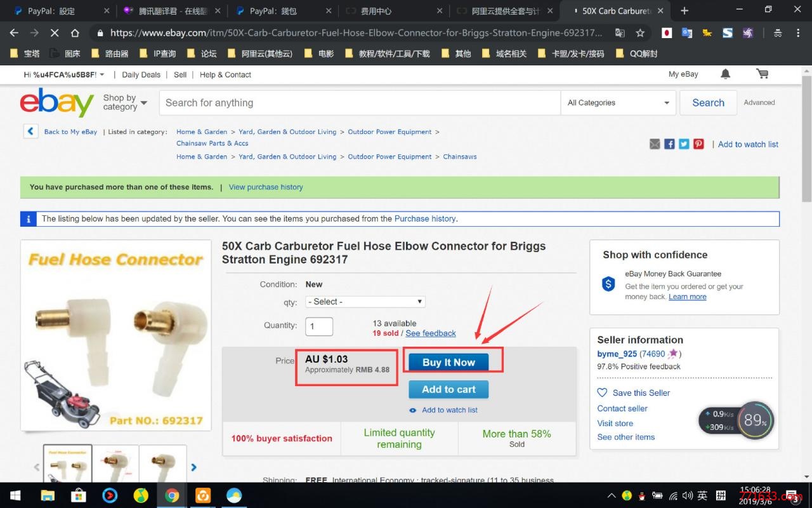The height and width of the screenshot is (508, 812).
Task: Open the All Categories dropdown
Action: (x=619, y=103)
